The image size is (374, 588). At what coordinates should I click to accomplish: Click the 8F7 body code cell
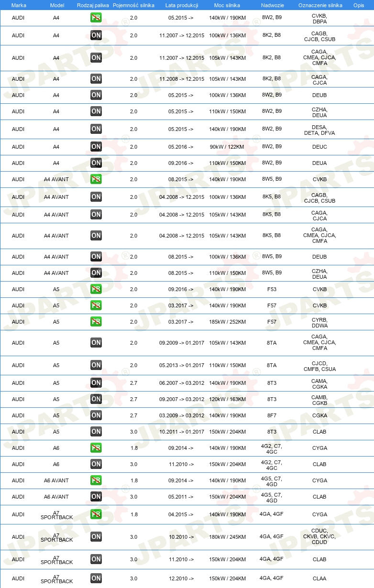[272, 415]
